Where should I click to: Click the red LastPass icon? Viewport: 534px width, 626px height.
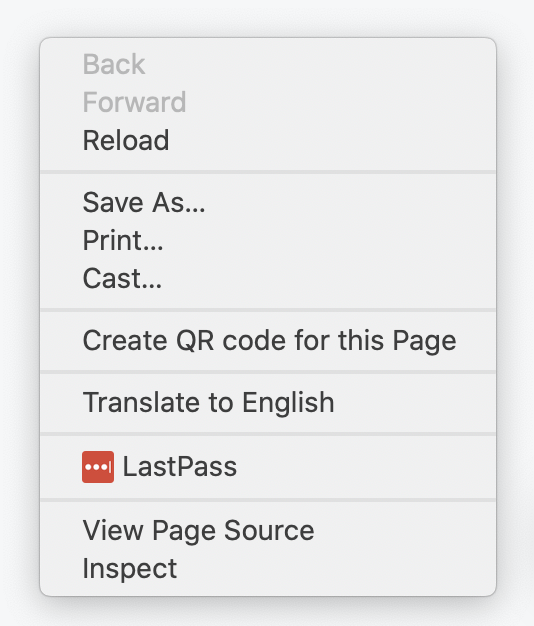pos(98,467)
